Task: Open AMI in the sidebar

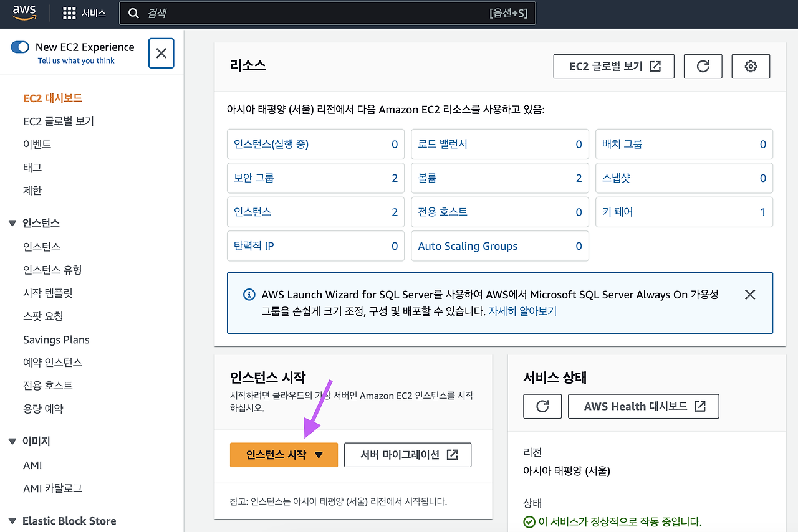Action: (32, 465)
